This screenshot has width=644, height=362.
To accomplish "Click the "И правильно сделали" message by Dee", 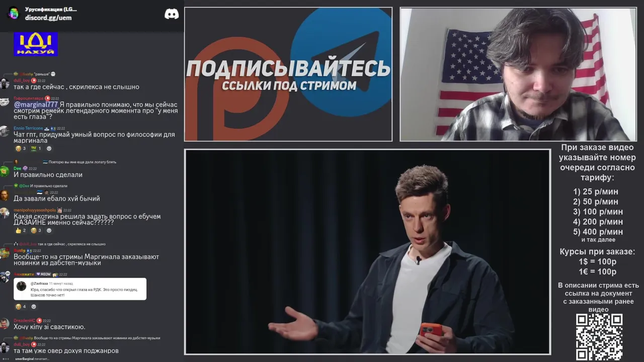I will pos(48,175).
